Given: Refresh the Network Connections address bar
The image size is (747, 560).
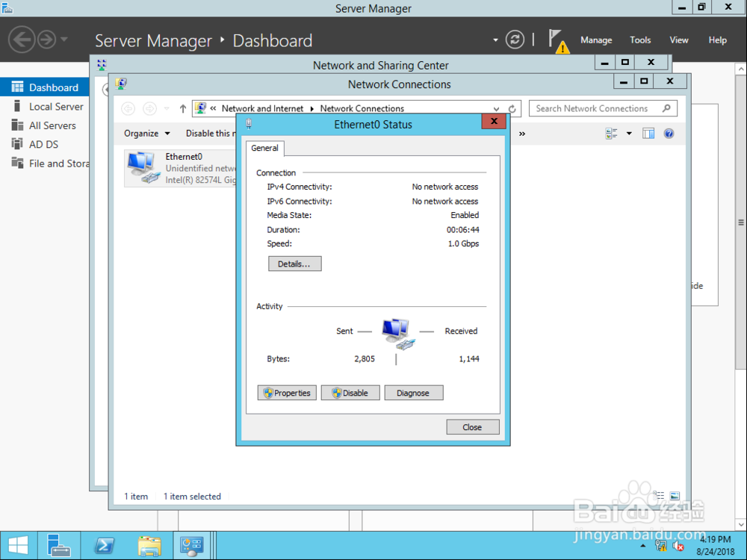Looking at the screenshot, I should click(512, 108).
